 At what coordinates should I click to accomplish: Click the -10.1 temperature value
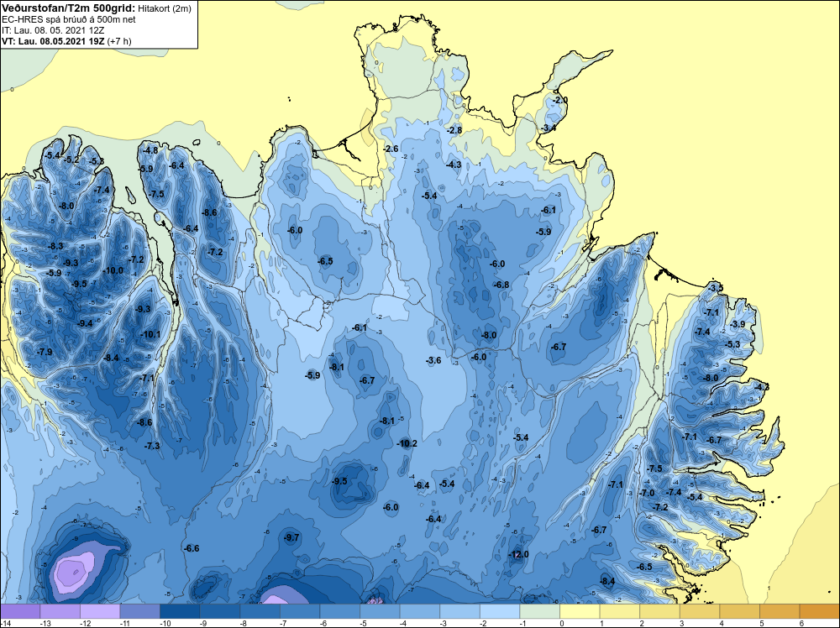click(150, 335)
